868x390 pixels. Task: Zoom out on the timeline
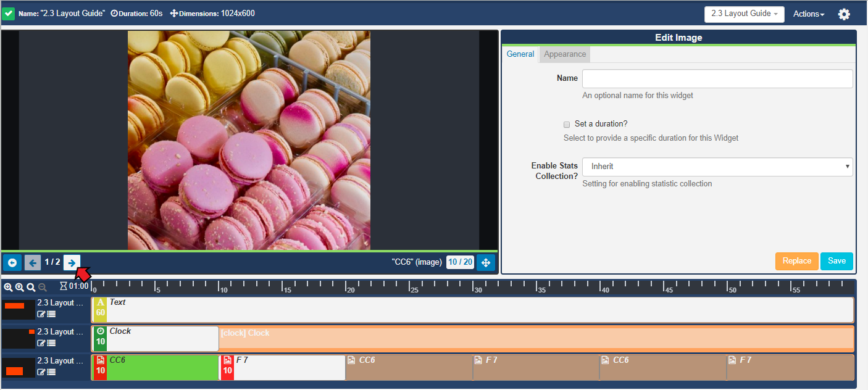pos(41,287)
